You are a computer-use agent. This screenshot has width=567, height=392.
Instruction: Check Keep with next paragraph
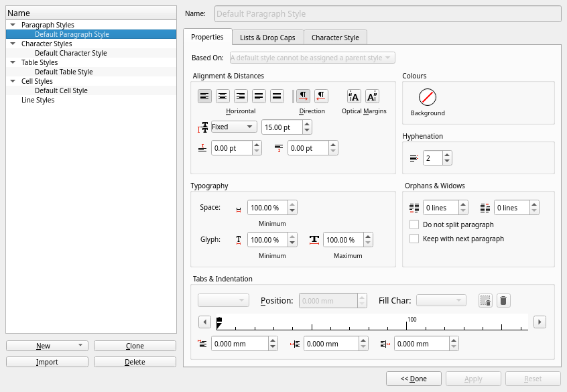pos(414,239)
